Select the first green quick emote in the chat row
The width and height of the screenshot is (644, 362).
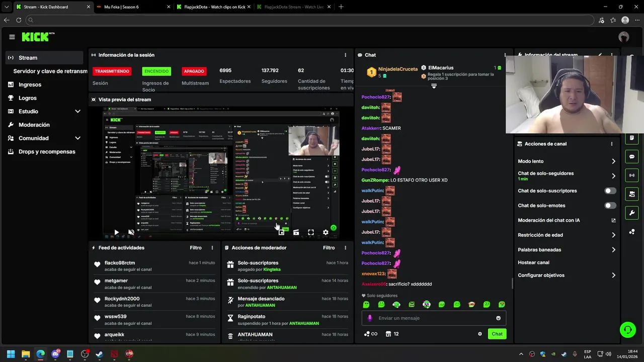tap(366, 304)
